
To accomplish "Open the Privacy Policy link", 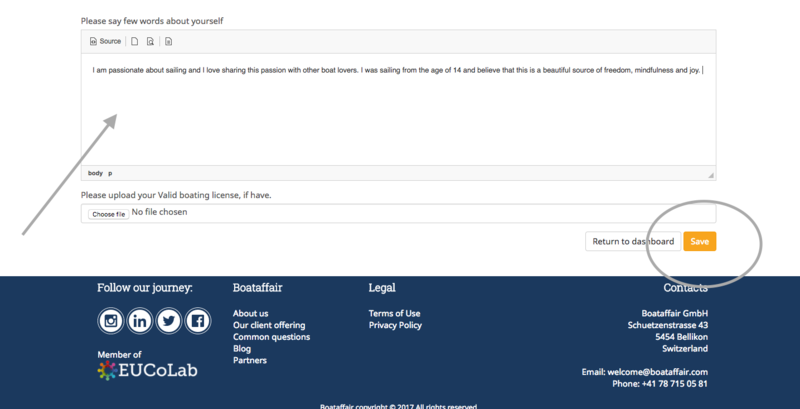I will tap(395, 325).
